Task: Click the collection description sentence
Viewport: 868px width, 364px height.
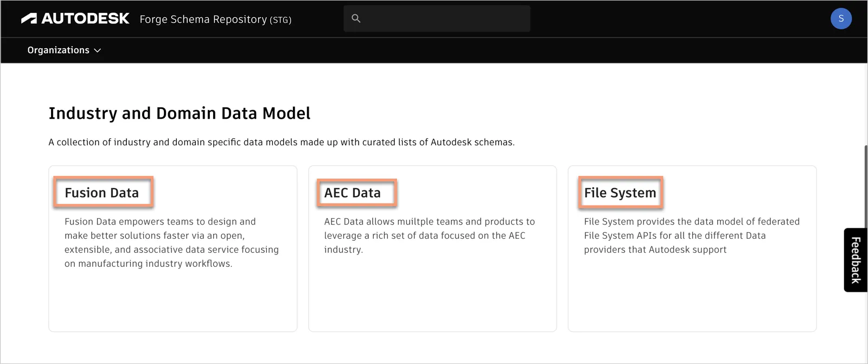Action: [x=282, y=142]
